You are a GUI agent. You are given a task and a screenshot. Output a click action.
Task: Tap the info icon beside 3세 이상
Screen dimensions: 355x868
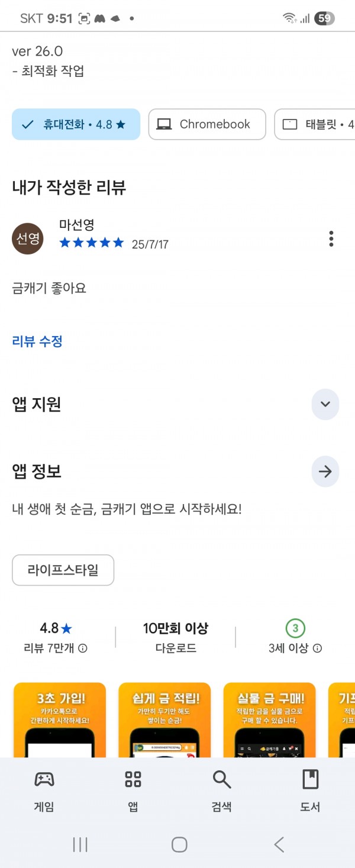point(317,648)
